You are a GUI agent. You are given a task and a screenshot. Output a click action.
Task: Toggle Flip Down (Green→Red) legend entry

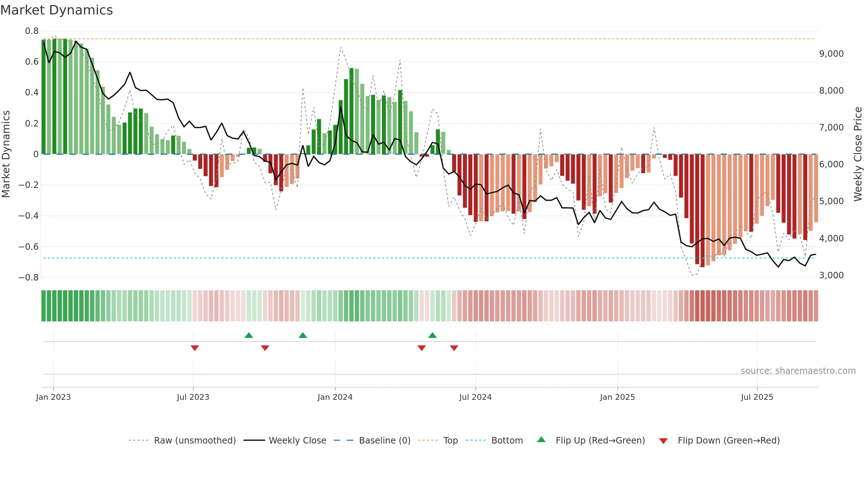click(719, 440)
